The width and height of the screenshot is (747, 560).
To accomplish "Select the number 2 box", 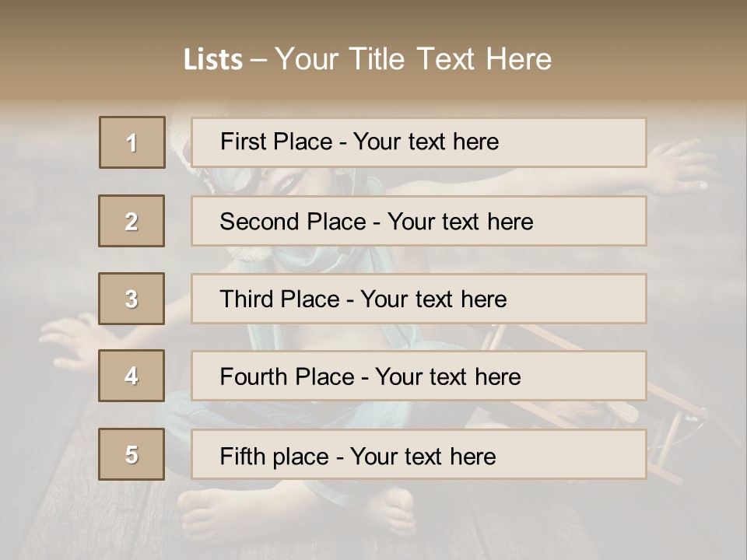I will tap(132, 221).
